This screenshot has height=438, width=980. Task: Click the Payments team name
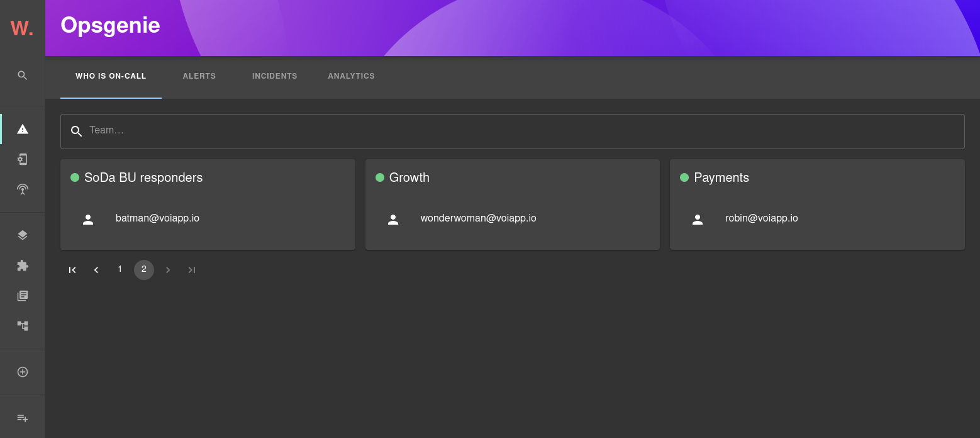coord(721,177)
